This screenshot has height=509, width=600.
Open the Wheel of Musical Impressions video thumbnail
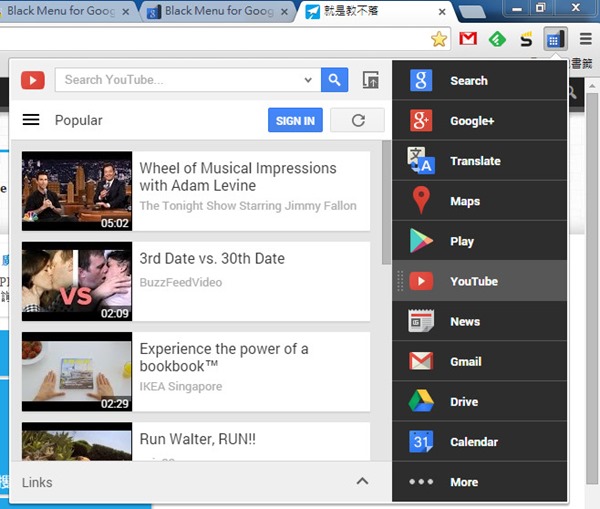[x=77, y=191]
